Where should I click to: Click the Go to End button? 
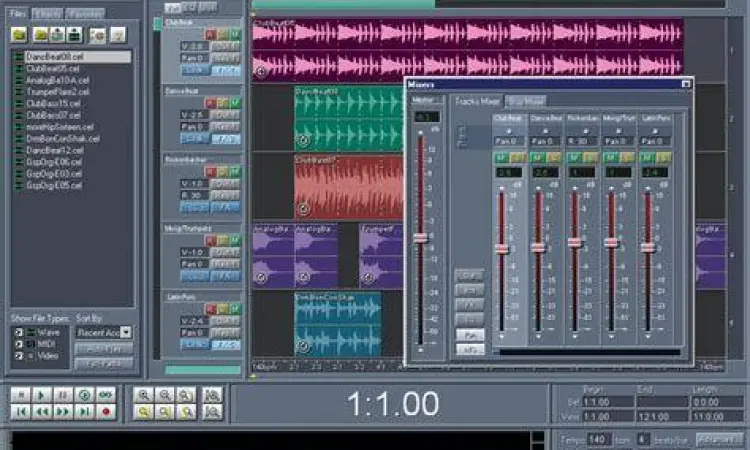[84, 411]
